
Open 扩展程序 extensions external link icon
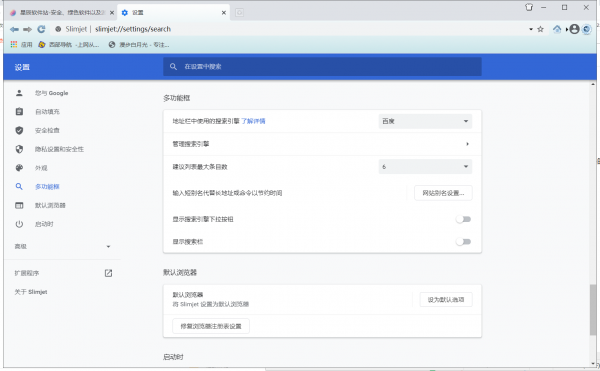[x=108, y=273]
